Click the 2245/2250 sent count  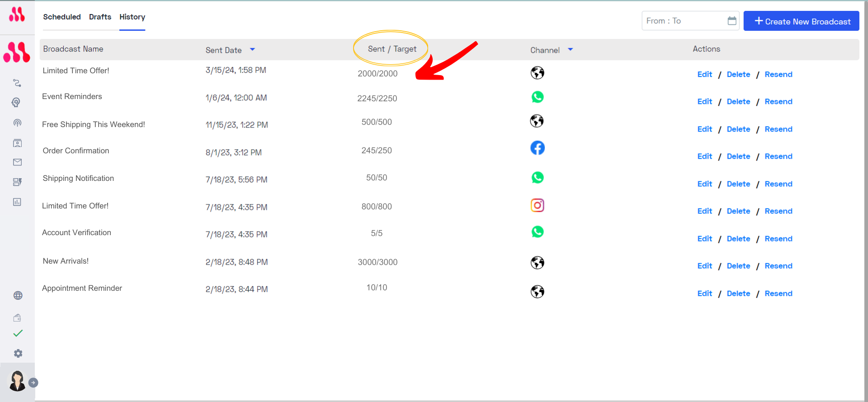pos(377,98)
